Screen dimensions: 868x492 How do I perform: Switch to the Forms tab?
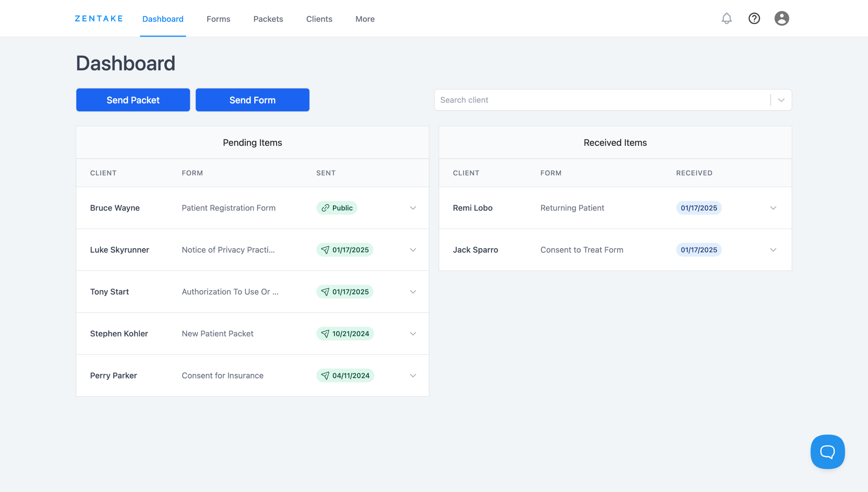pos(218,19)
